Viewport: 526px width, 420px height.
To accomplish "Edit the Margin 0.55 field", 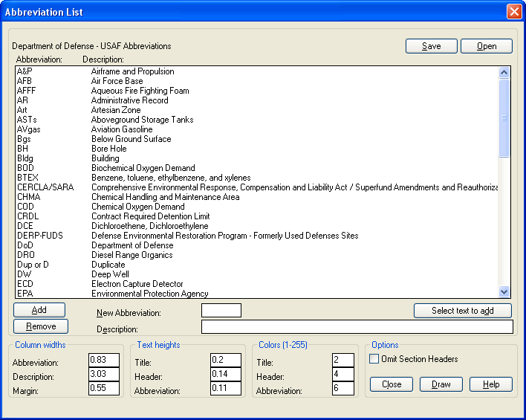I will pos(104,388).
